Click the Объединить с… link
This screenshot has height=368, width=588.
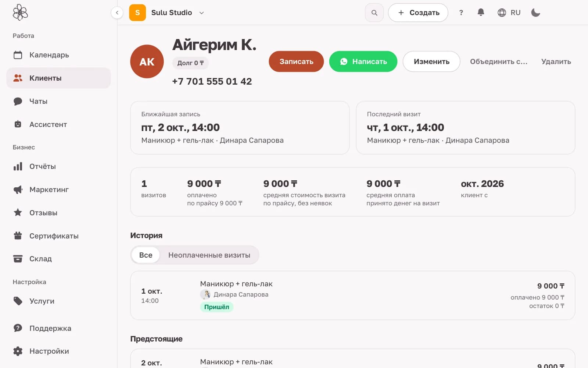coord(499,61)
